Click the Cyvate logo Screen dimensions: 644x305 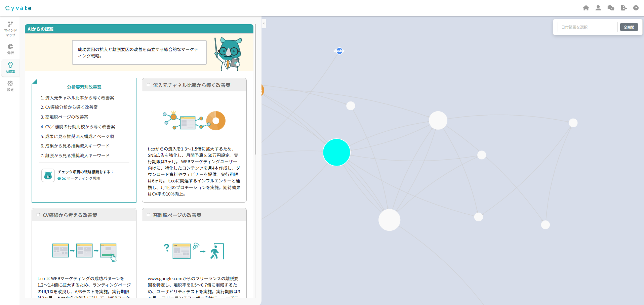coord(18,8)
